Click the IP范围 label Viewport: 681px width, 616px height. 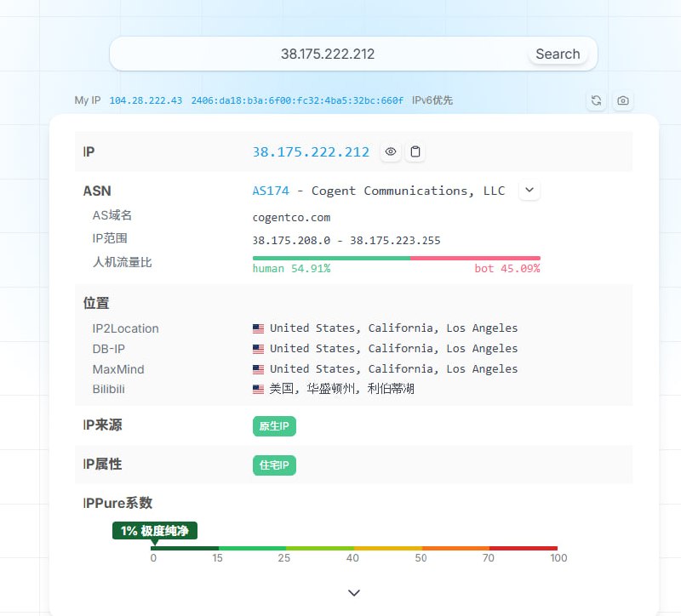point(110,238)
